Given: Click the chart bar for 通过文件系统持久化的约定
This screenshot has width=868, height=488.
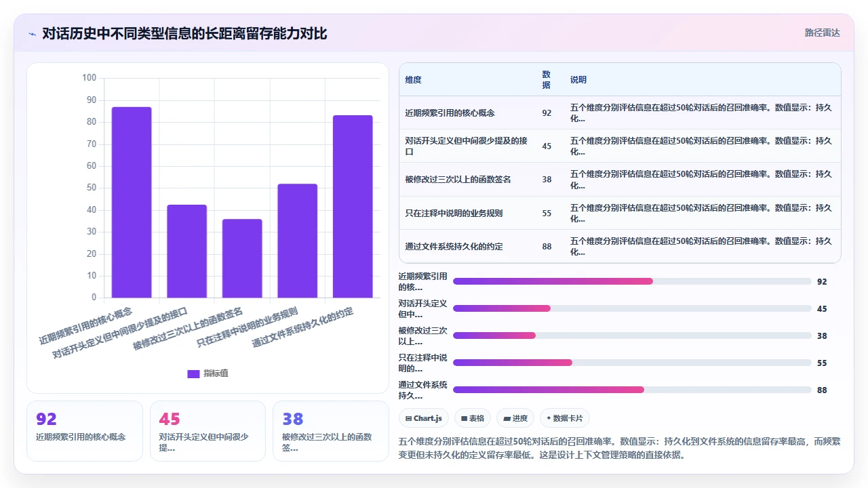Looking at the screenshot, I should tap(353, 206).
